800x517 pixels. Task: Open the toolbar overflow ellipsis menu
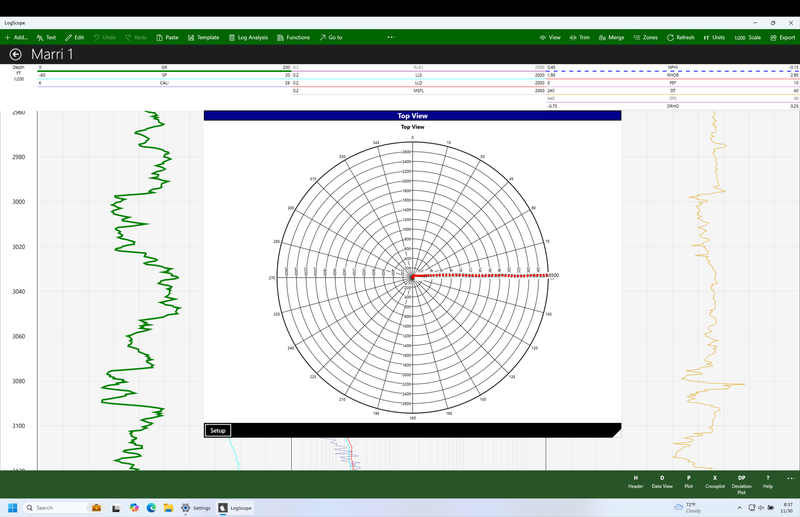[x=391, y=37]
